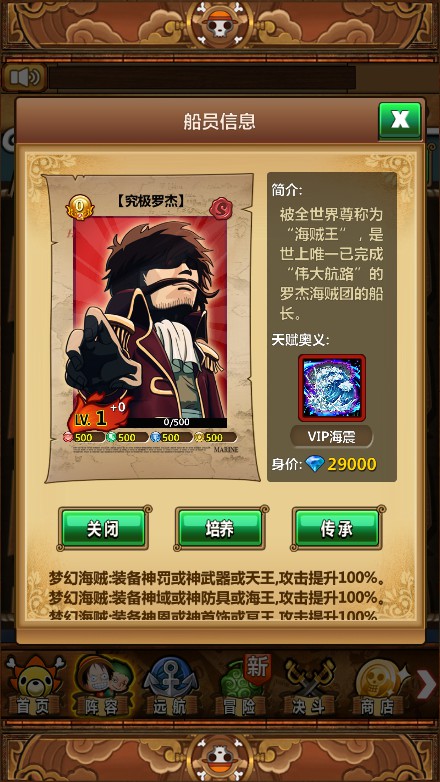Click the 0/500 experience progress bar

coord(176,422)
